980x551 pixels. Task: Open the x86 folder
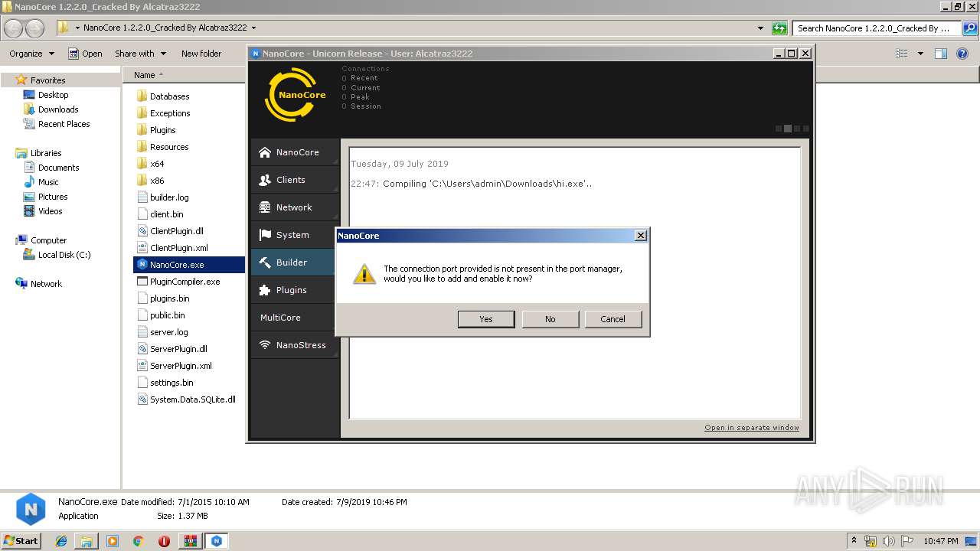[150, 181]
